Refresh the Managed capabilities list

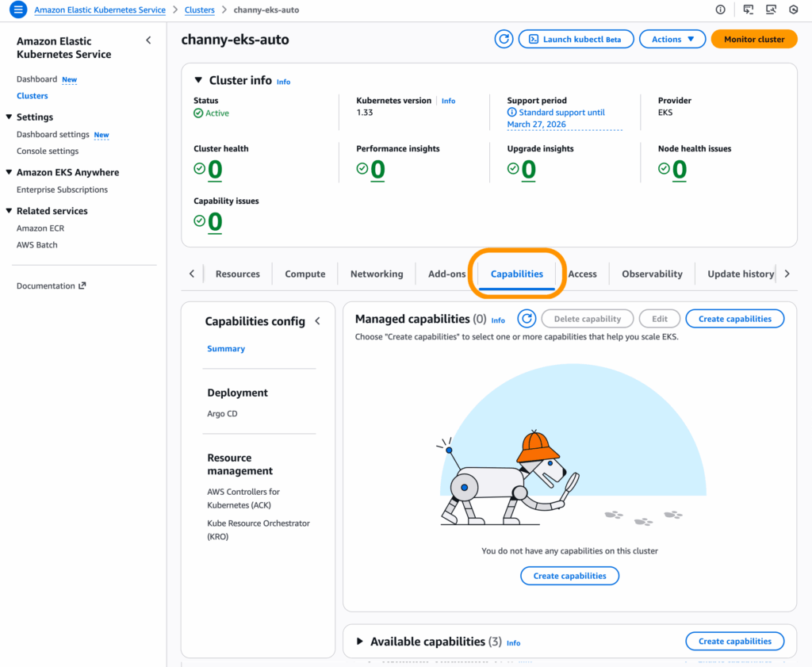(527, 318)
